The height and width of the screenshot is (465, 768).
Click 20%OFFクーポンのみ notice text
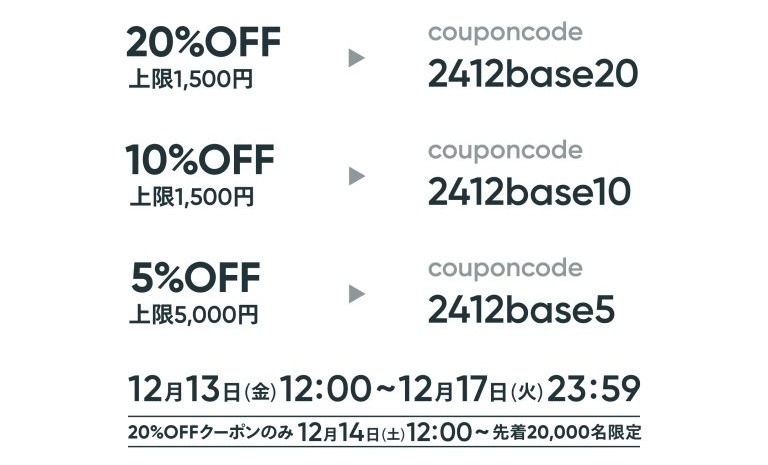pos(211,433)
